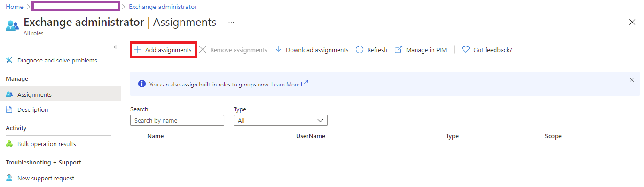Click the blue info icon in banner
The image size is (644, 187).
pyautogui.click(x=141, y=84)
